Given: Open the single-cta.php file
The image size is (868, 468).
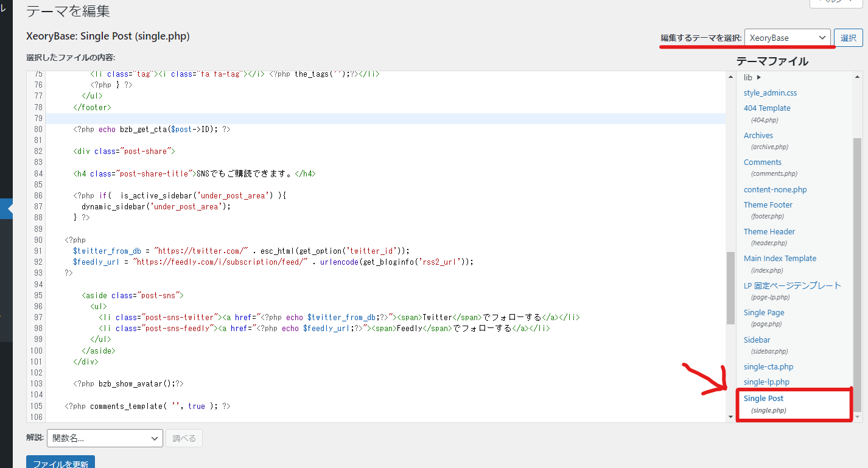Looking at the screenshot, I should pyautogui.click(x=768, y=366).
